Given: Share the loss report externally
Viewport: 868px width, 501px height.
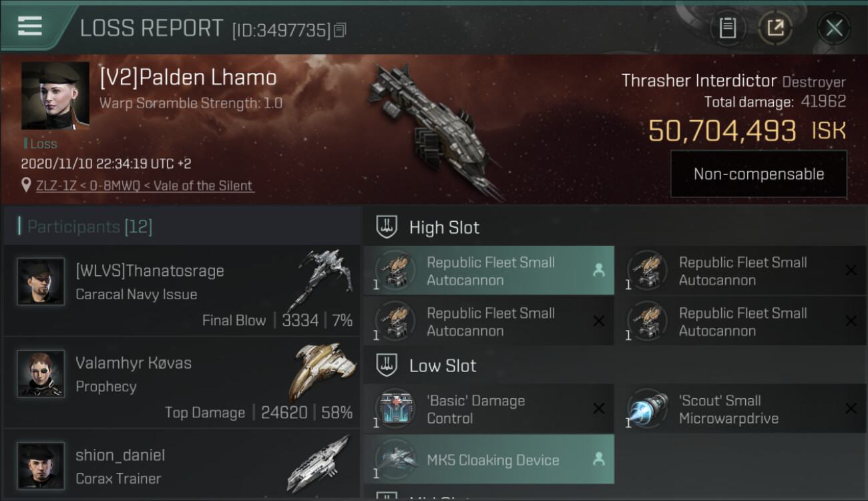Looking at the screenshot, I should point(775,27).
